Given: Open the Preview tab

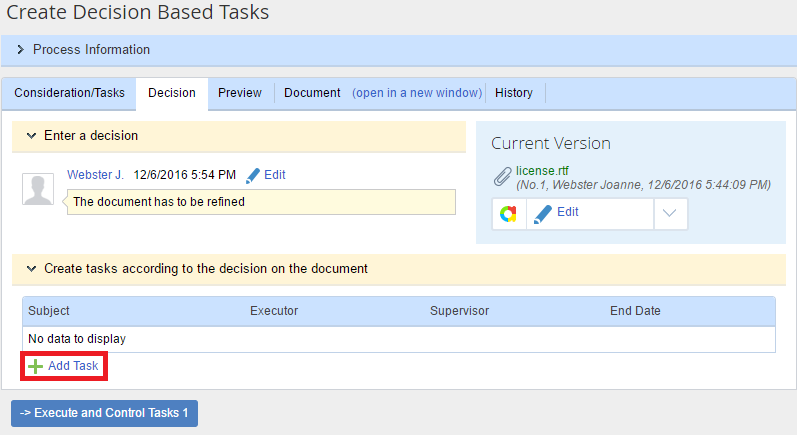Looking at the screenshot, I should click(x=240, y=93).
